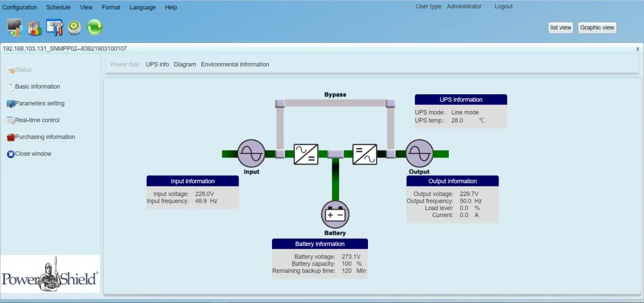The image size is (644, 303).
Task: Click the UPS mode value Line mode
Action: (x=465, y=112)
